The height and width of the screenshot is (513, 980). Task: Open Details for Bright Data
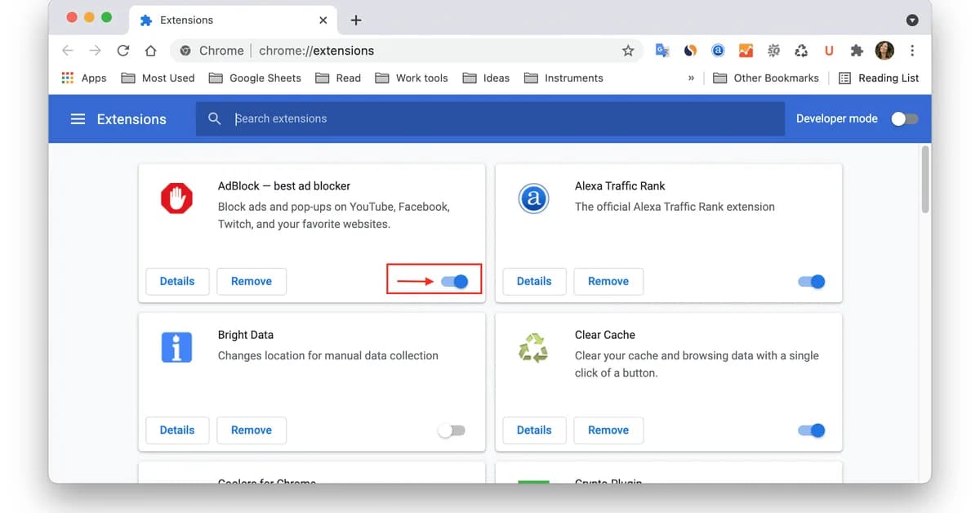(177, 430)
